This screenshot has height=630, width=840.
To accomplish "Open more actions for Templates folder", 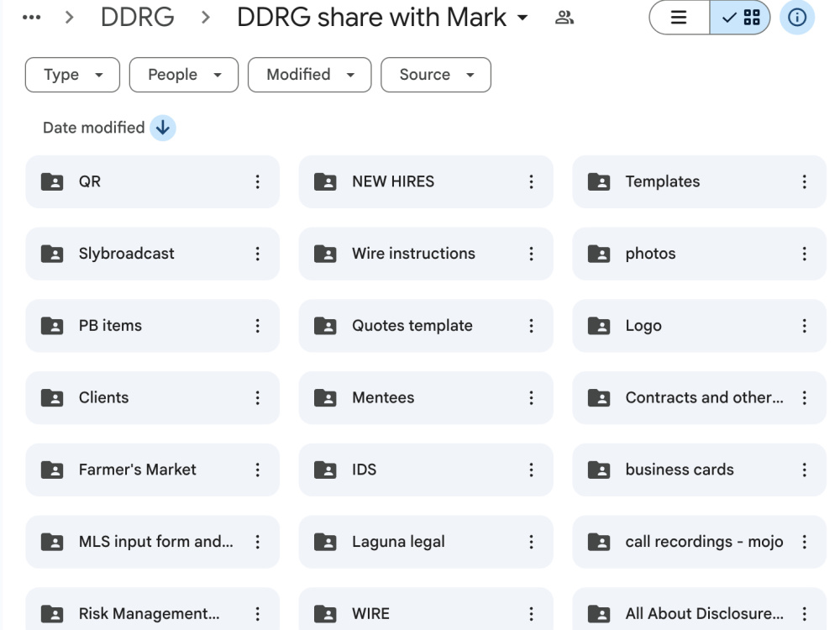I will (x=805, y=181).
